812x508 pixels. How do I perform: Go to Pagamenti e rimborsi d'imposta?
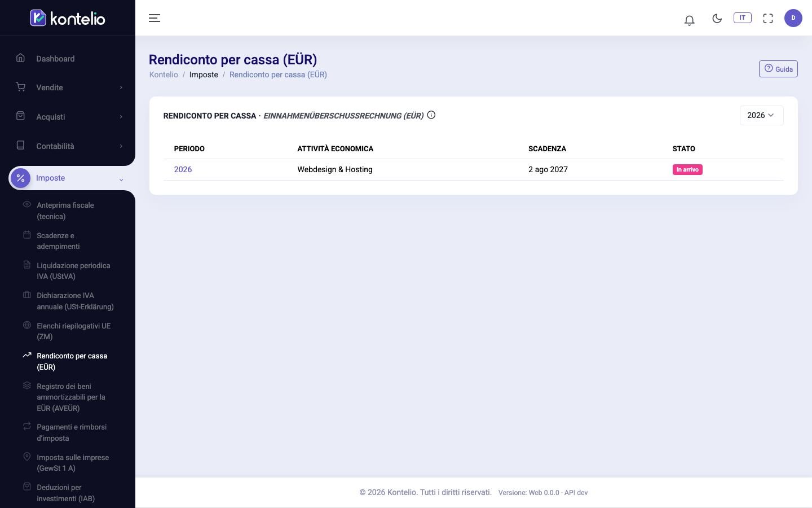pos(72,432)
